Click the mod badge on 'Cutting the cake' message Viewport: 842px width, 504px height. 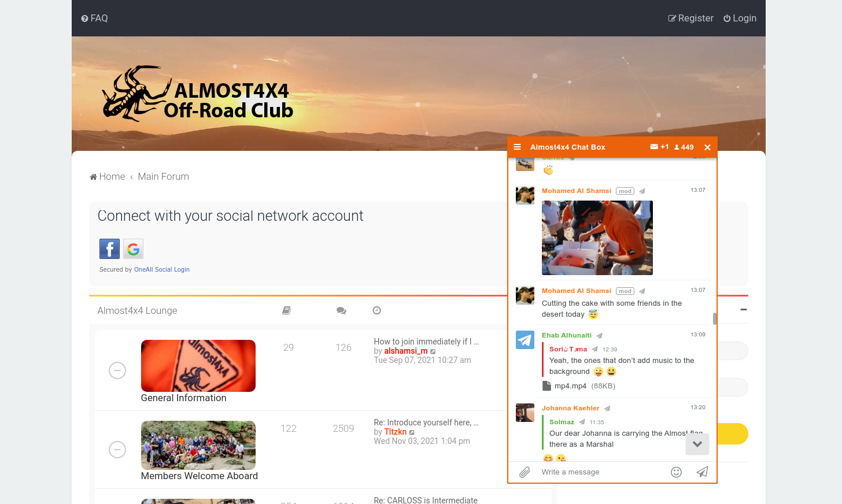click(625, 291)
